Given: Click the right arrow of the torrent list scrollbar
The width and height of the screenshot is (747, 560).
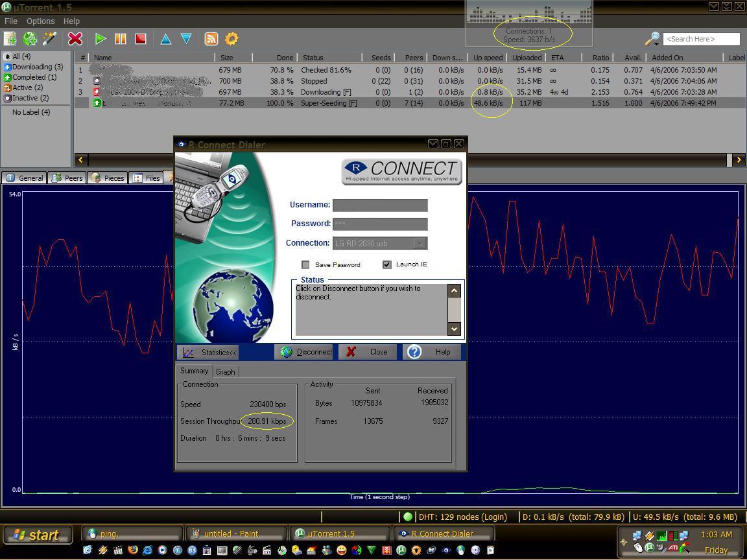Looking at the screenshot, I should (x=739, y=160).
